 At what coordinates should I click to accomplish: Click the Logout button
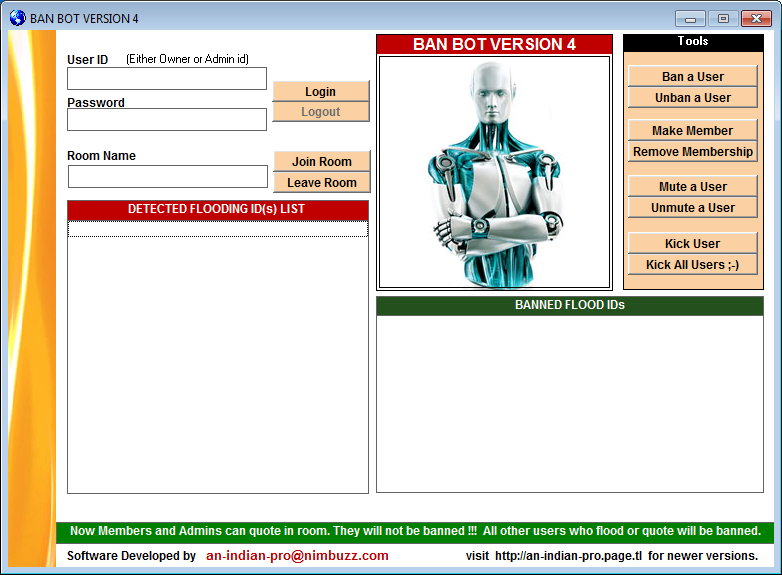coord(321,112)
